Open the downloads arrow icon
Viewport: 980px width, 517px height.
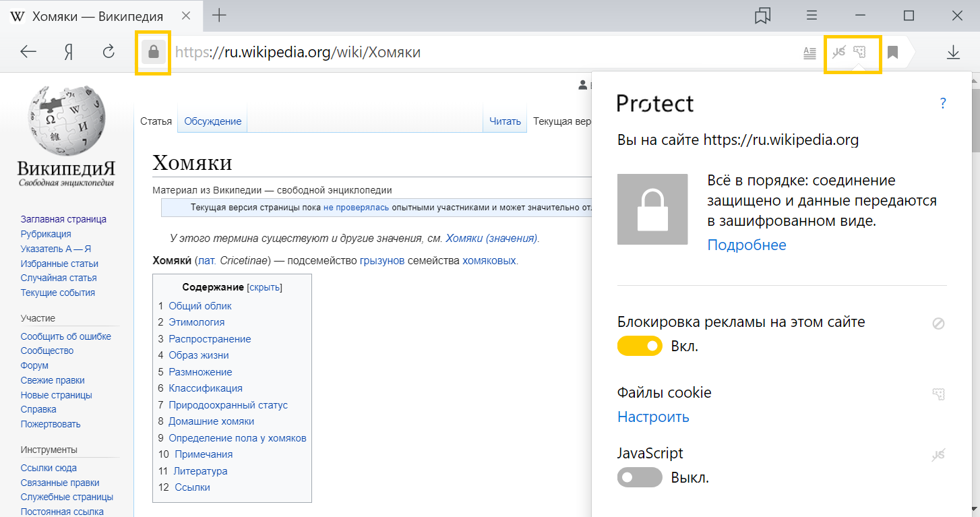click(953, 52)
